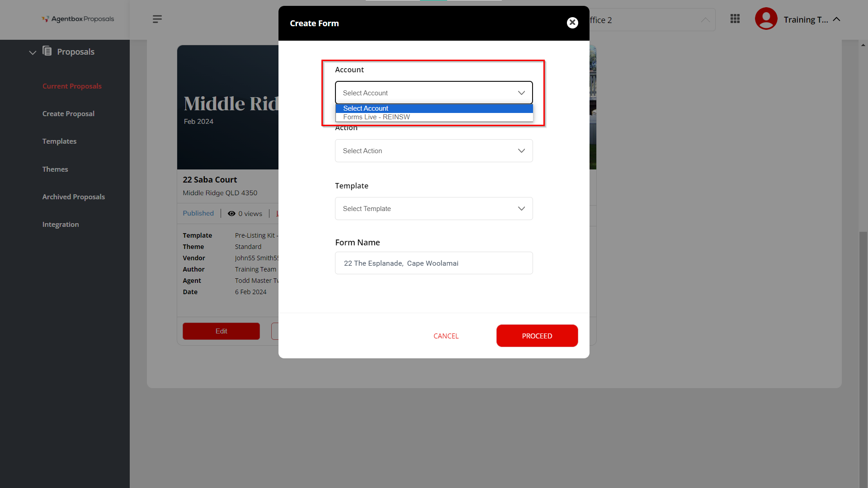The width and height of the screenshot is (868, 488).
Task: Choose Forms Live - REINSW option
Action: [434, 117]
